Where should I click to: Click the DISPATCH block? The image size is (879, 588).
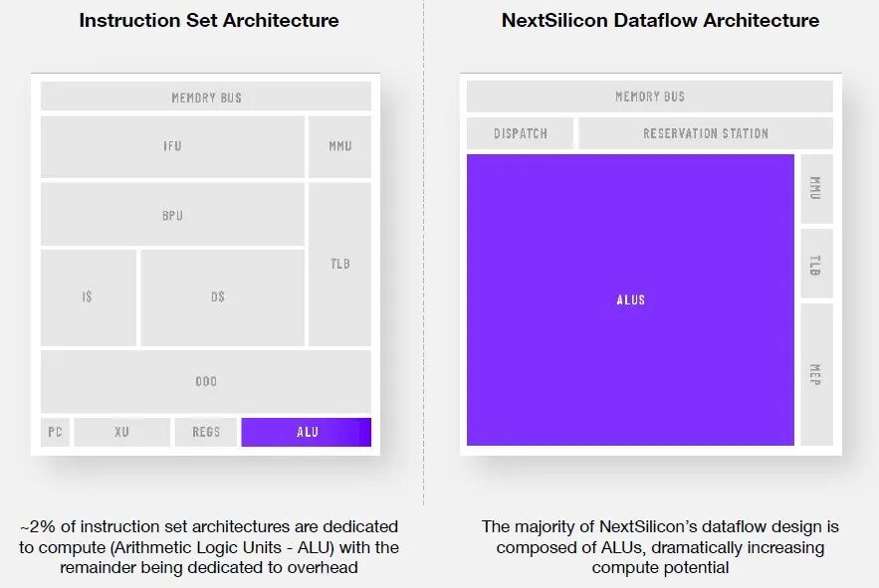coord(520,133)
